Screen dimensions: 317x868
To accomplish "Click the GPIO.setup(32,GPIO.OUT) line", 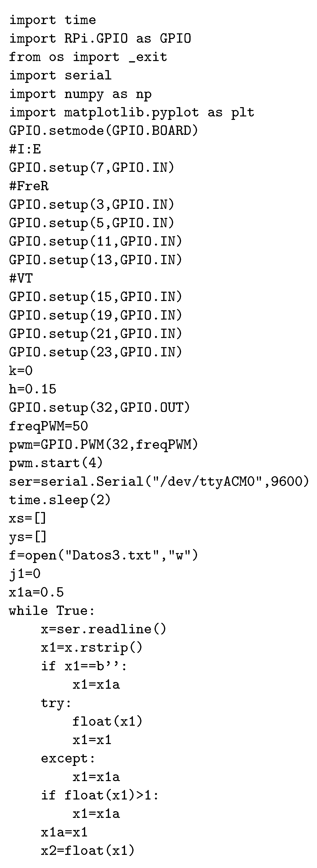I will tap(100, 408).
